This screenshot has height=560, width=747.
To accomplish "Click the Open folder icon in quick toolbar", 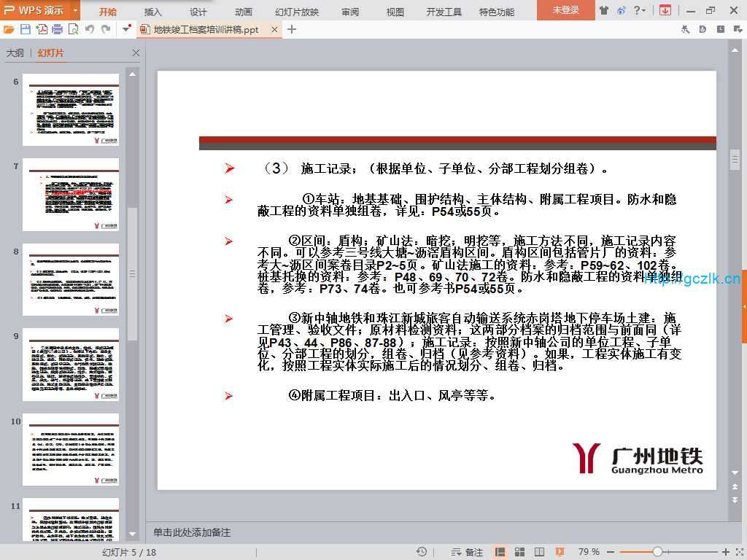I will [9, 29].
